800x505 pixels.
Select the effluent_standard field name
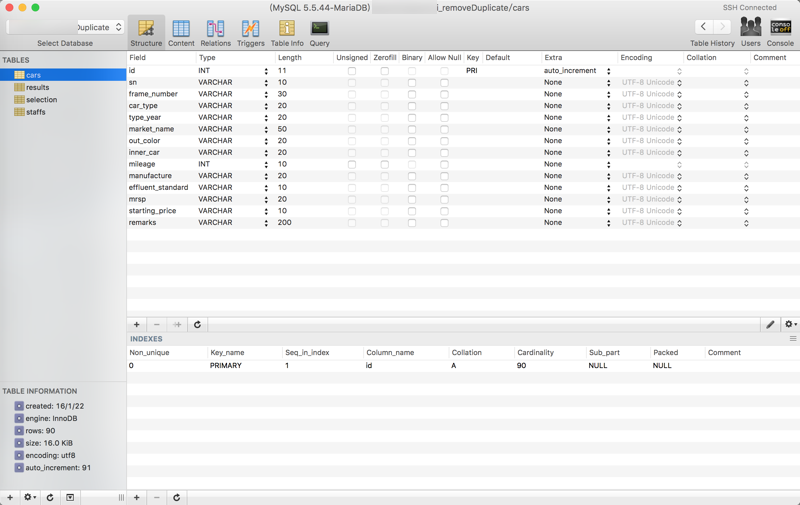click(158, 188)
